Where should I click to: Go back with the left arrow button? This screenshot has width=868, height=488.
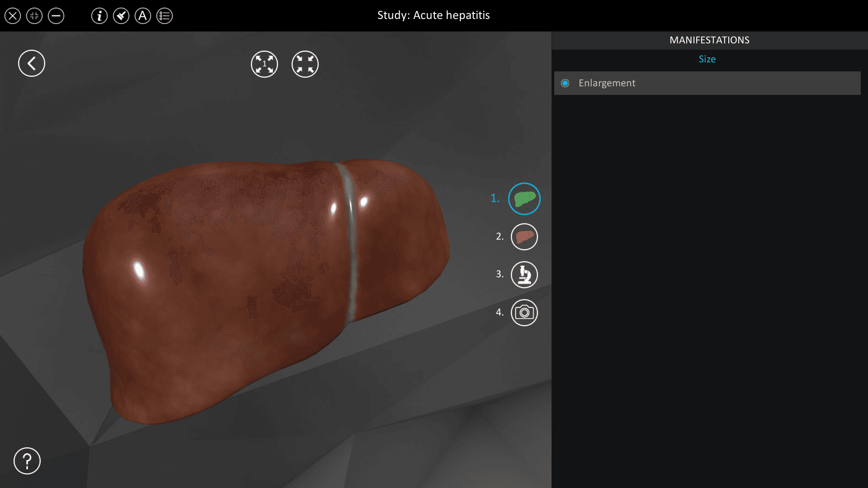tap(32, 63)
